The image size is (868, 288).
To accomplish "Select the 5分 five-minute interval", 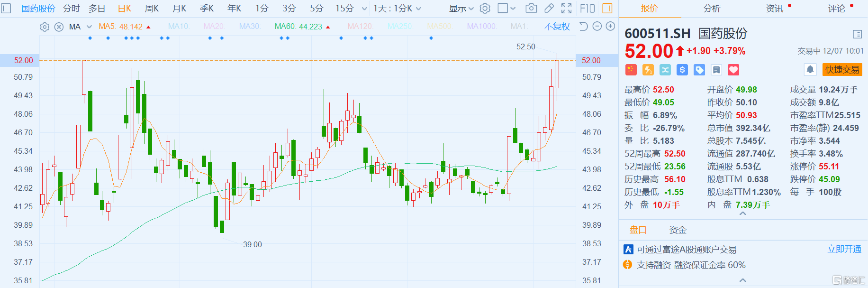I will (317, 9).
